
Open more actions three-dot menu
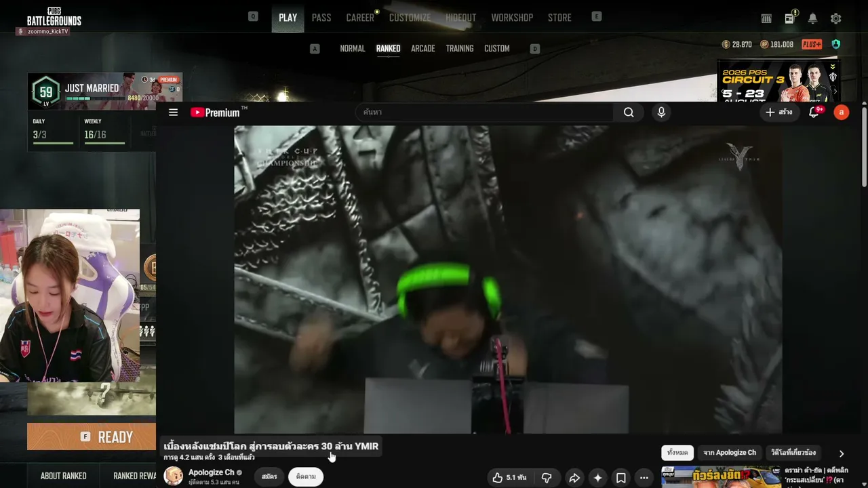(x=644, y=478)
